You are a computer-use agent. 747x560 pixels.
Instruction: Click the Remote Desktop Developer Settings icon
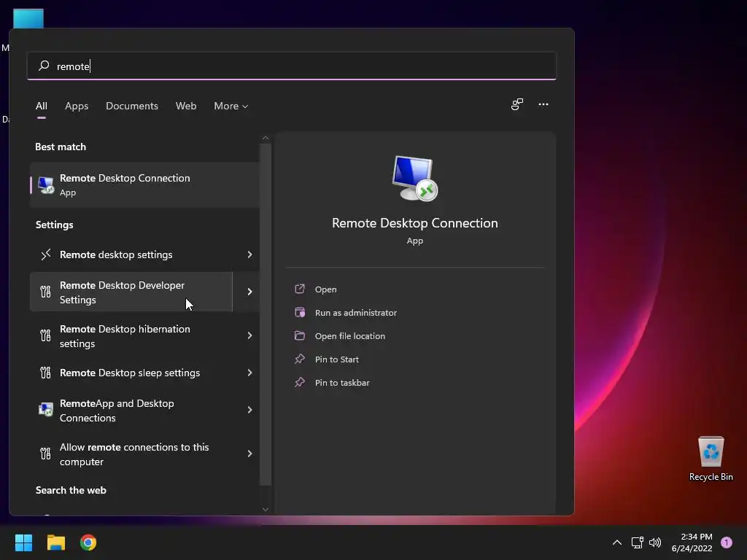tap(46, 292)
